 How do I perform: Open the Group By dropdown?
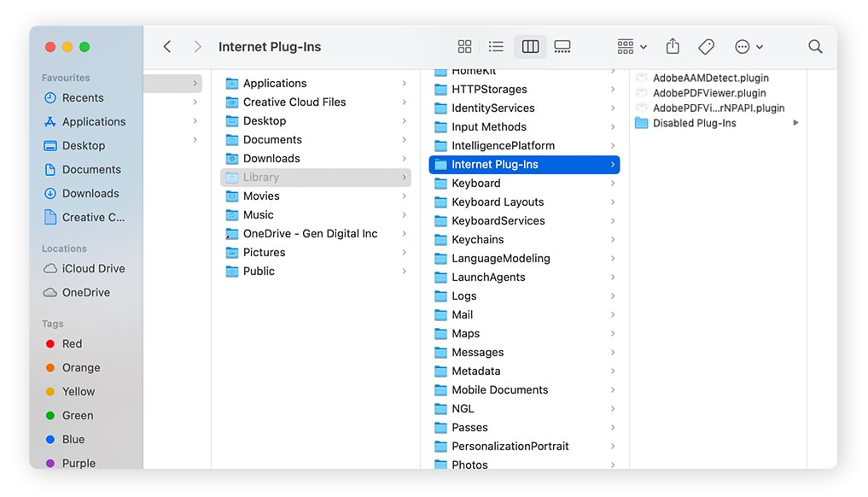[x=632, y=47]
